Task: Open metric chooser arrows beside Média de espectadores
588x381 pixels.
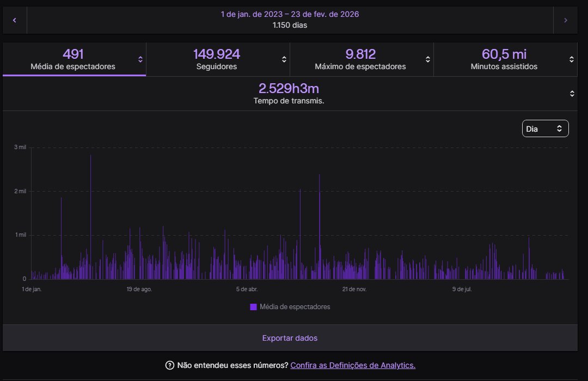Action: [140, 59]
